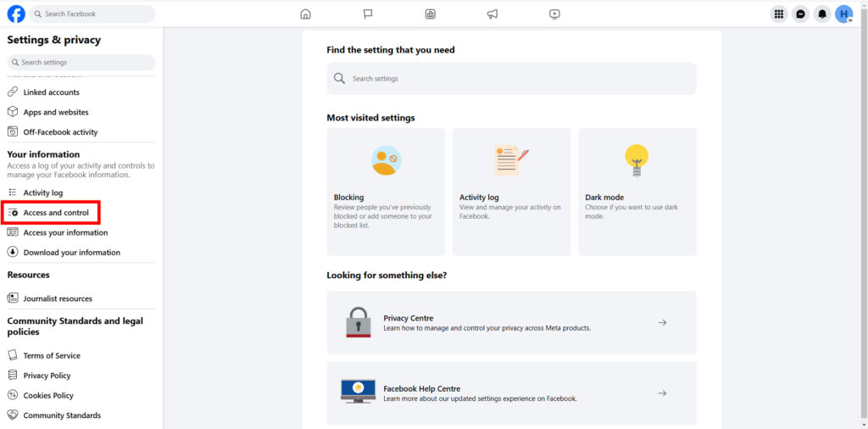
Task: Click the Journalist resources icon
Action: click(13, 298)
